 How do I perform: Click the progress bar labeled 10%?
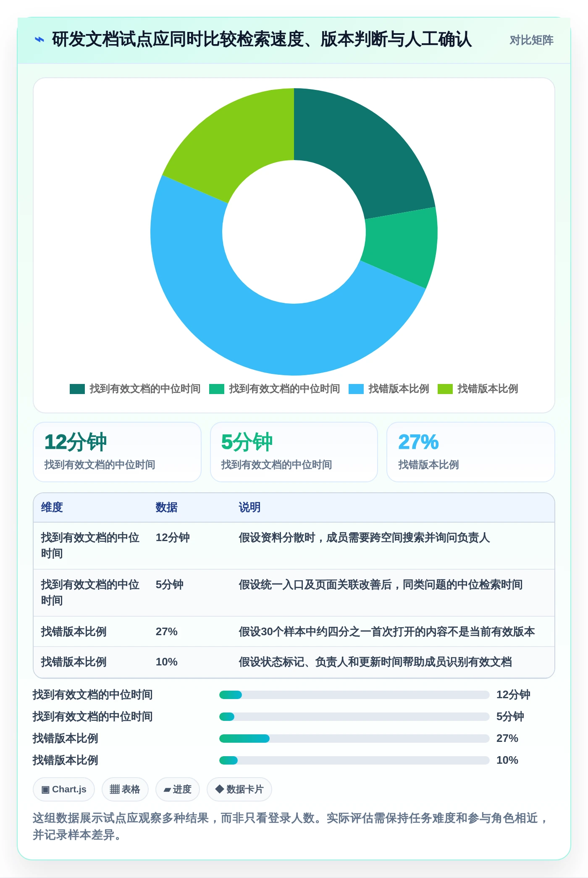(354, 760)
